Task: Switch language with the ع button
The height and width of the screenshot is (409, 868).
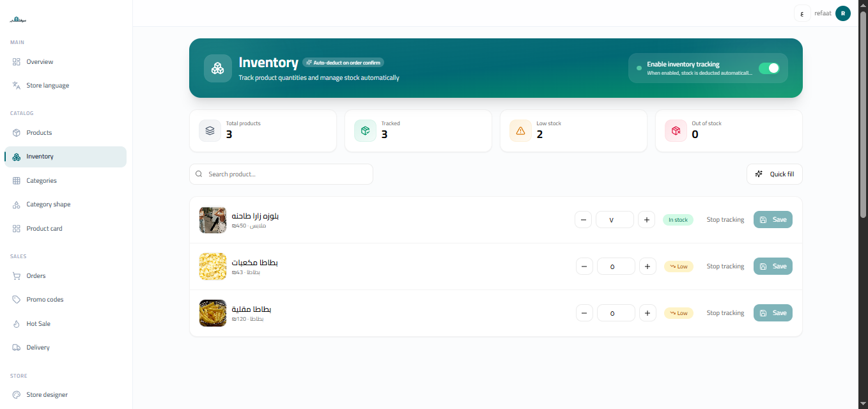Action: click(802, 13)
